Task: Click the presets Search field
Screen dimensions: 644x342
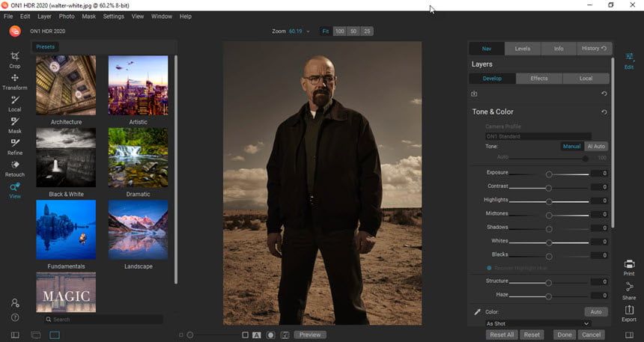Action: click(104, 320)
